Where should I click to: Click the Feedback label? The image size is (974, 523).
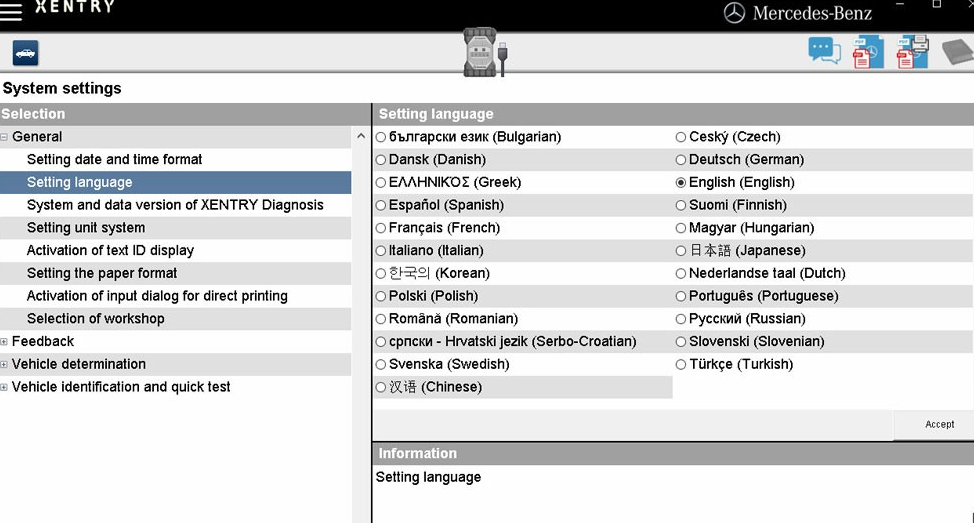43,342
